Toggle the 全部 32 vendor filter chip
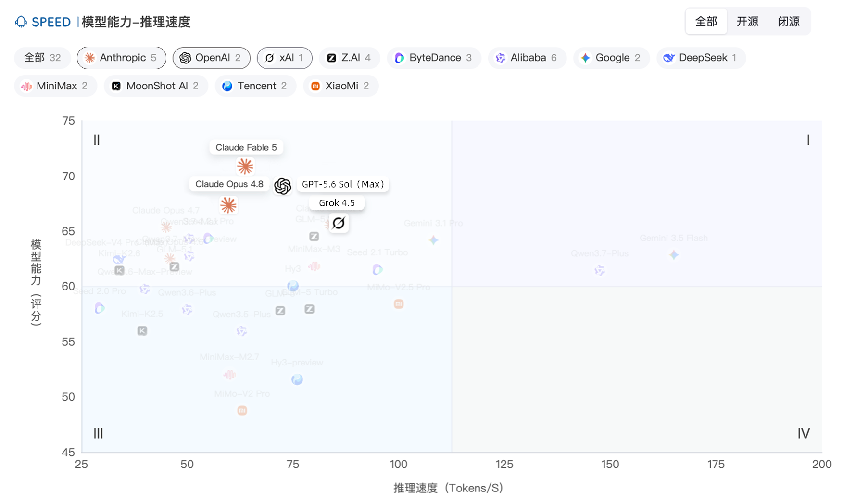 coord(43,58)
